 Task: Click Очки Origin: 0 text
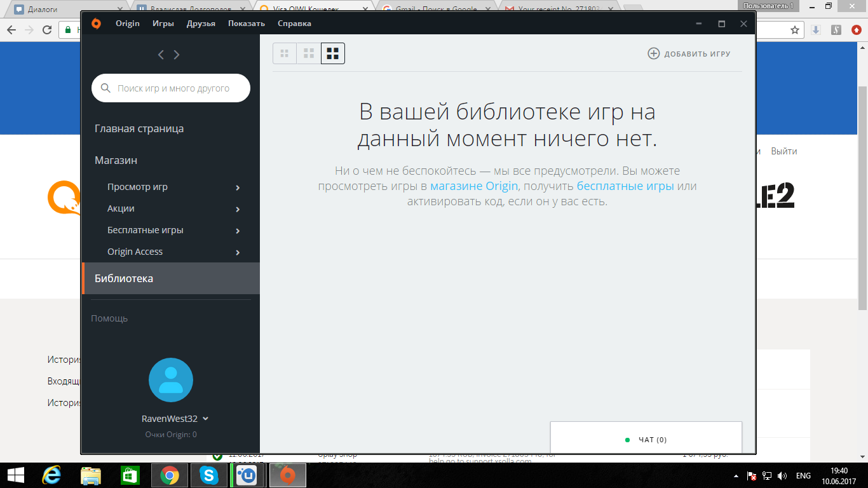tap(171, 435)
